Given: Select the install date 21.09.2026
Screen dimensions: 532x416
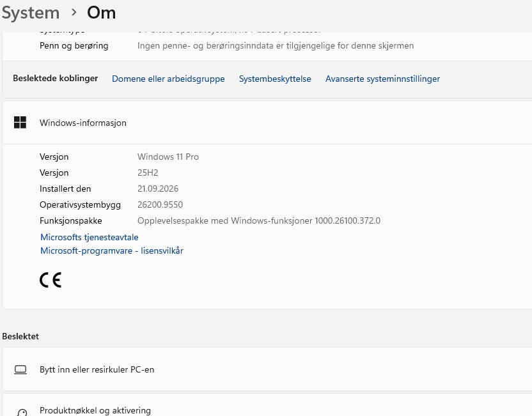Looking at the screenshot, I should tap(158, 189).
